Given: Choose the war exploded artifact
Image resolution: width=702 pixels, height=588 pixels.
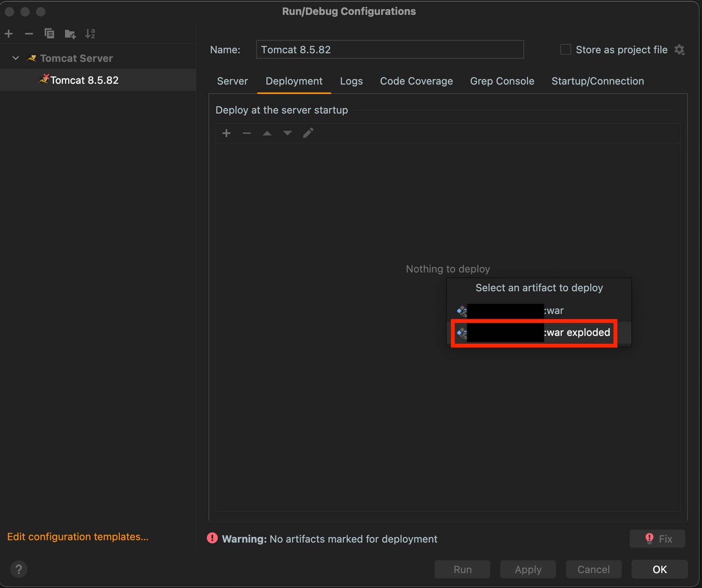Looking at the screenshot, I should [576, 333].
